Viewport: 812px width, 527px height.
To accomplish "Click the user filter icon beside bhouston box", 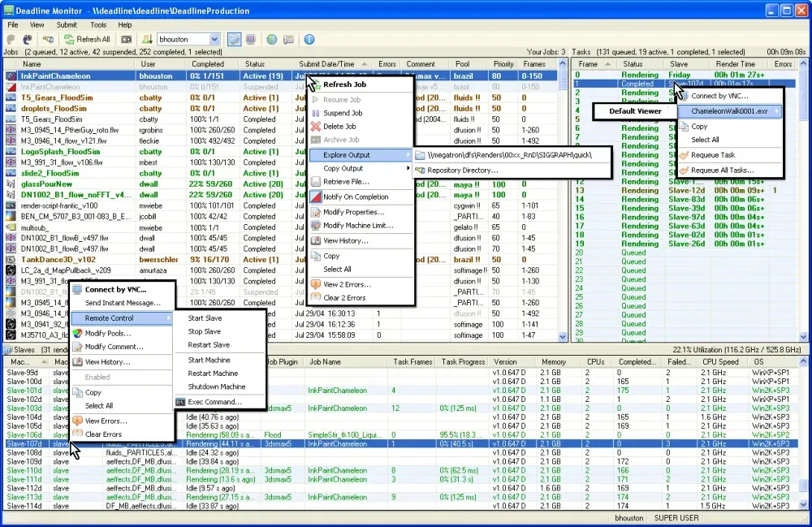I will 148,39.
